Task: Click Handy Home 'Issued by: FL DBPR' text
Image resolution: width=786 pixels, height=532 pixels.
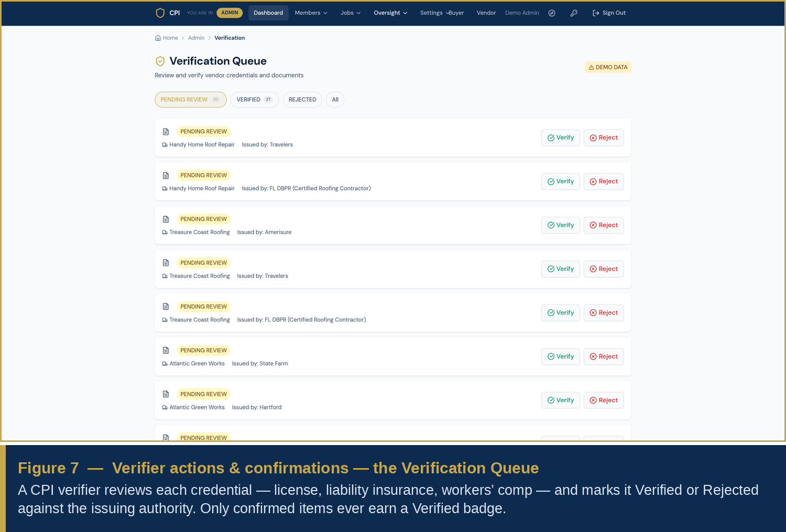Action: 306,189
